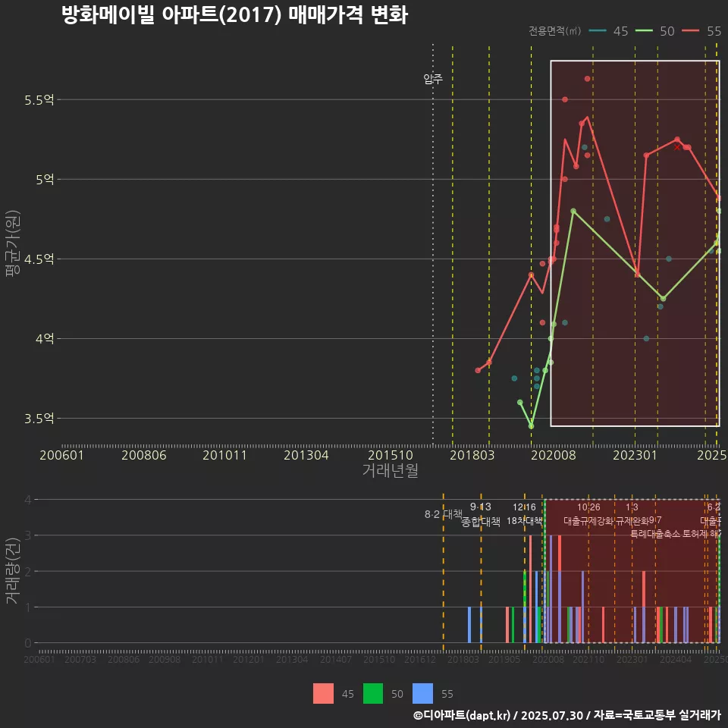Click 202008 on the price chart x-axis
Screen dimensions: 728x728
coord(554,455)
